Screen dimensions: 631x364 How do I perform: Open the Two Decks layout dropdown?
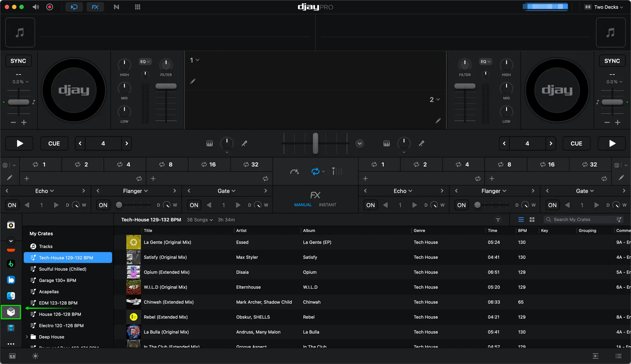click(604, 7)
